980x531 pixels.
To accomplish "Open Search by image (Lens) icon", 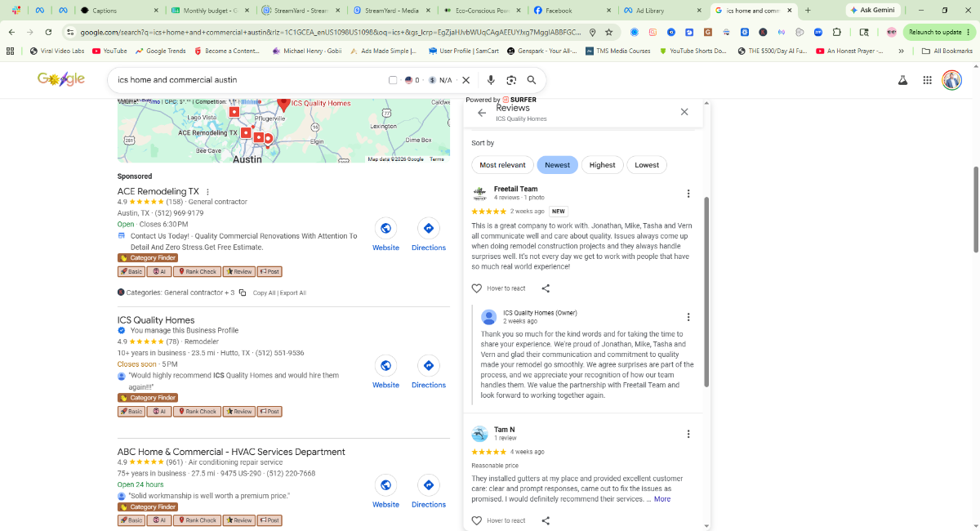I will tap(511, 80).
